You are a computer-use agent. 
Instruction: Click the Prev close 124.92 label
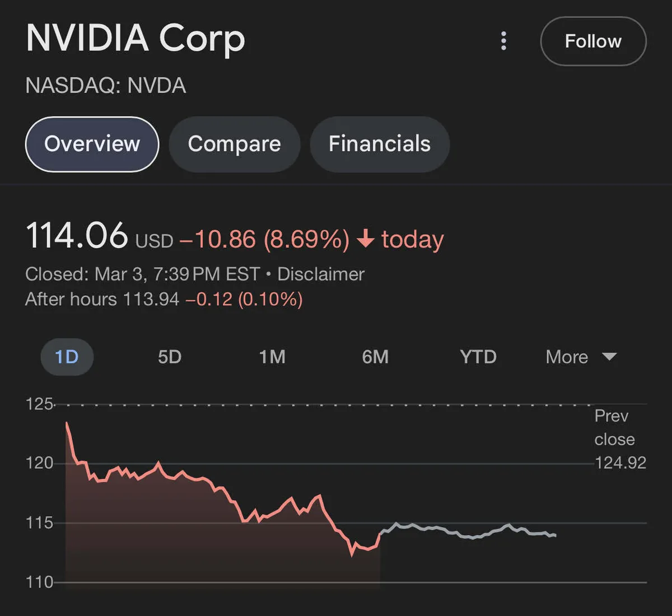click(x=619, y=440)
